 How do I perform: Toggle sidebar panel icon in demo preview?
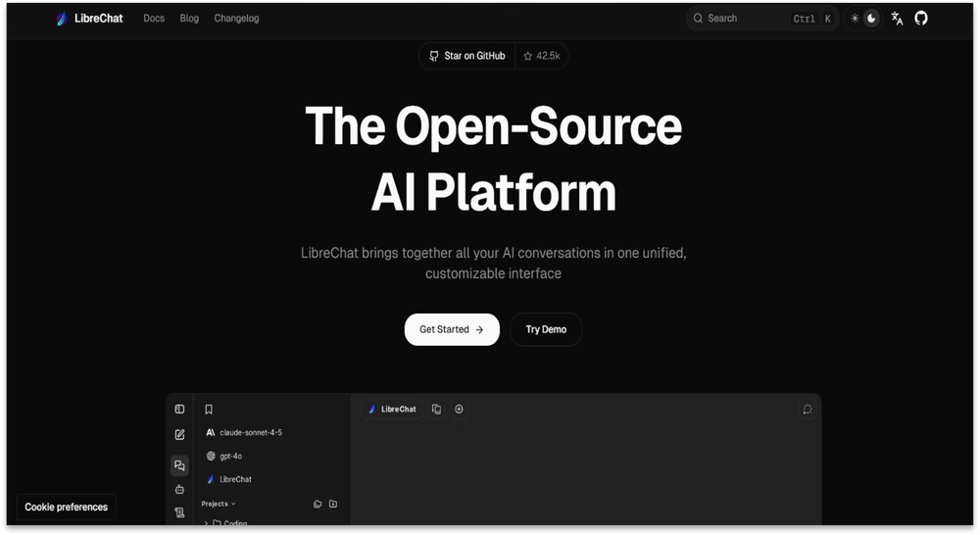[179, 409]
